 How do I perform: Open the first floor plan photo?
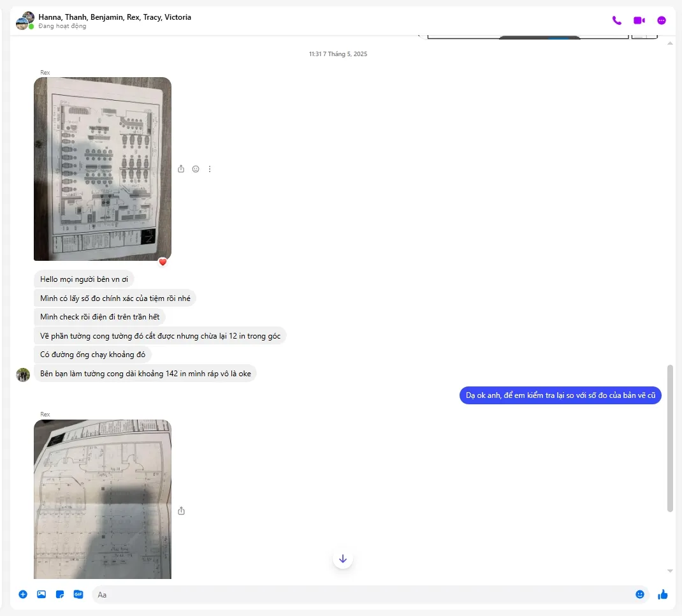tap(102, 168)
